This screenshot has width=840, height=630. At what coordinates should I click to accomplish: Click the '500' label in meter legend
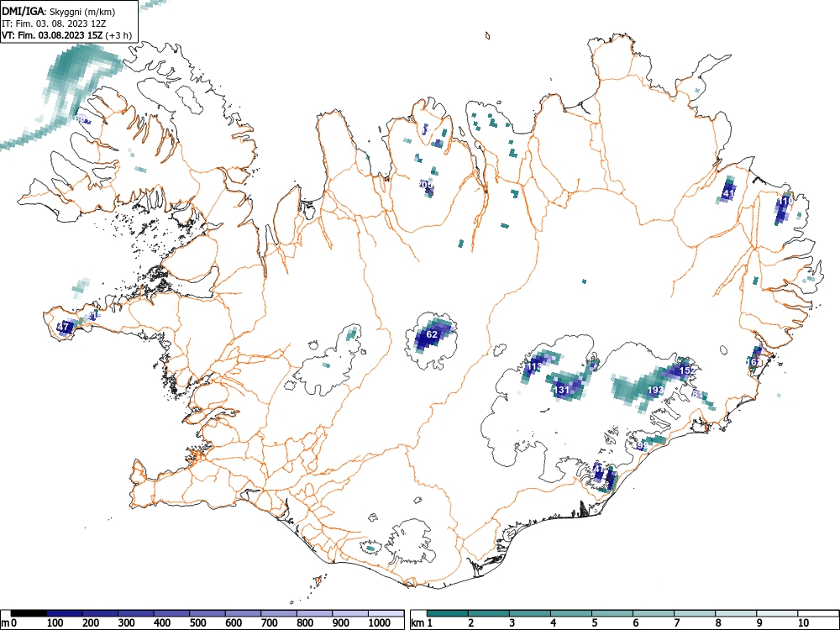tap(198, 623)
